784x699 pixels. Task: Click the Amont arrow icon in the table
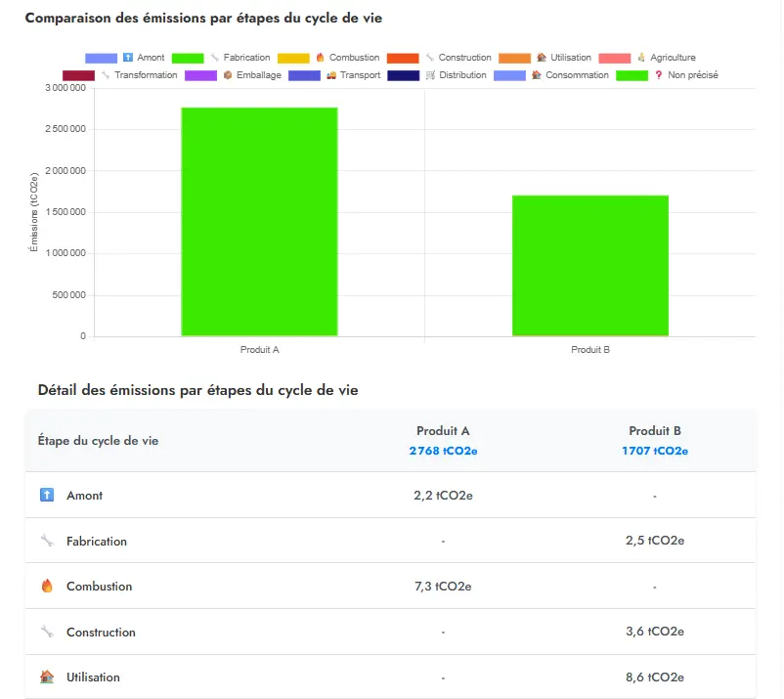coord(47,496)
